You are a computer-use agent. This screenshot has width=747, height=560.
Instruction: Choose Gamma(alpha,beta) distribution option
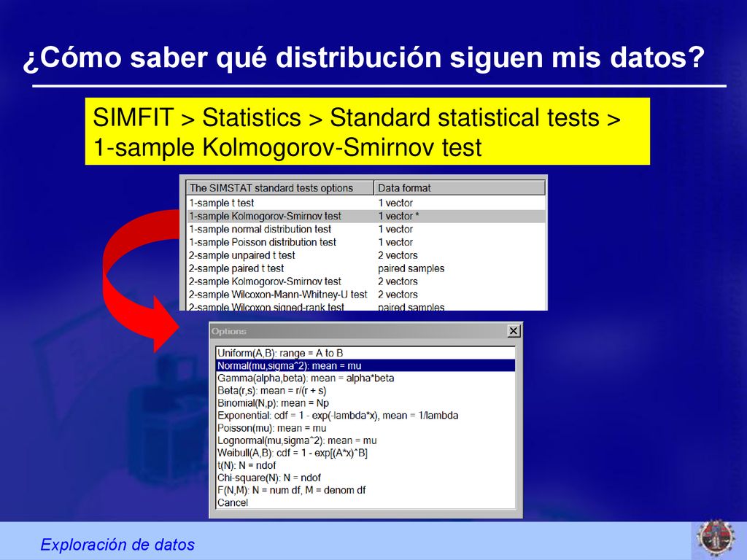point(365,378)
